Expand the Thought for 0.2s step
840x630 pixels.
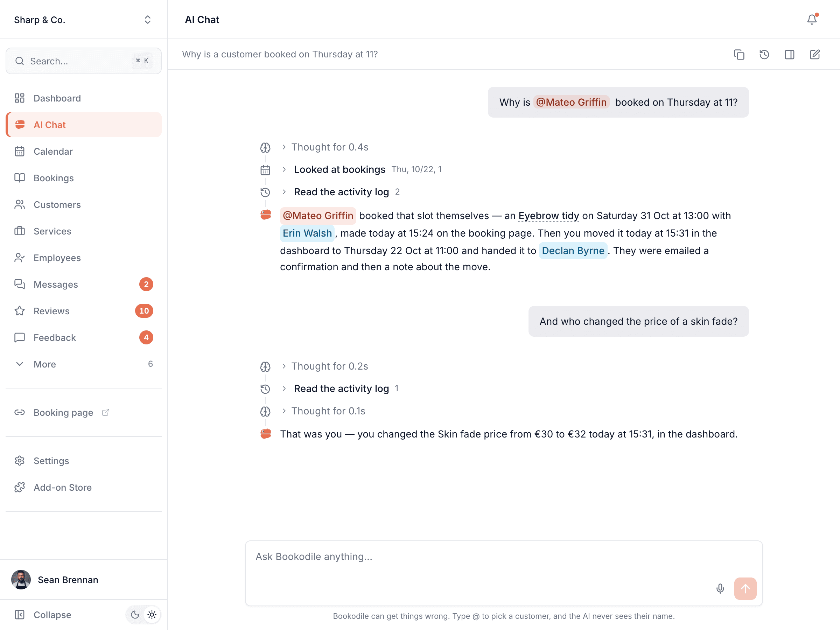(x=325, y=366)
